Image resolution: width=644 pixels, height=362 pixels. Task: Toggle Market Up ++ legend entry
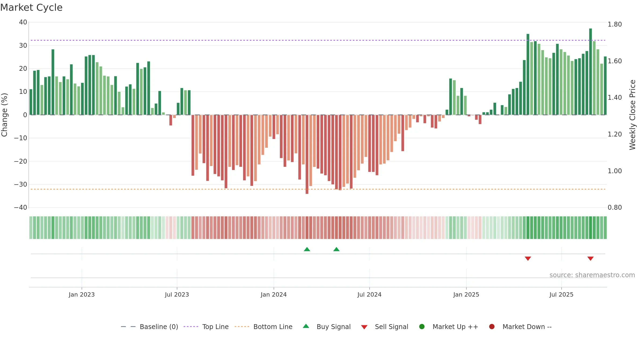pos(449,327)
